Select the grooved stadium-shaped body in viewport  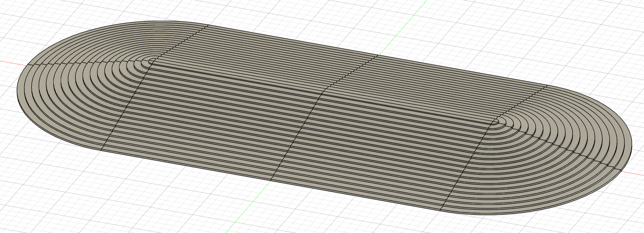324,118
